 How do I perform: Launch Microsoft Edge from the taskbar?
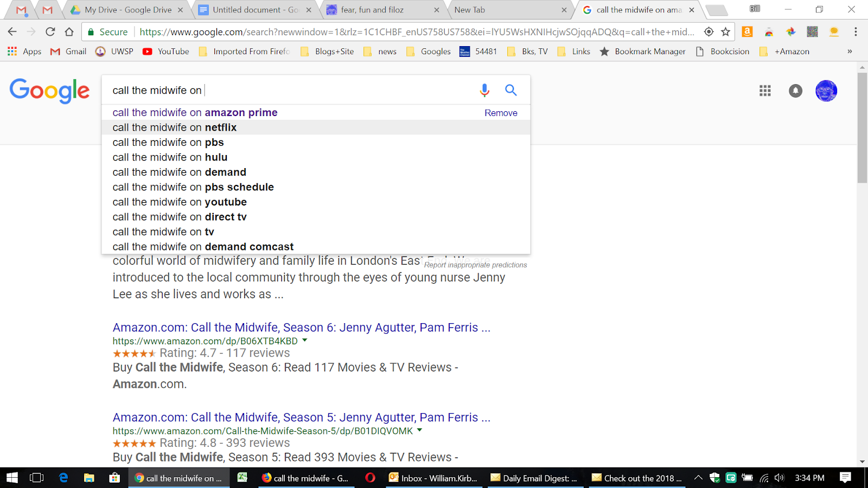[63, 478]
